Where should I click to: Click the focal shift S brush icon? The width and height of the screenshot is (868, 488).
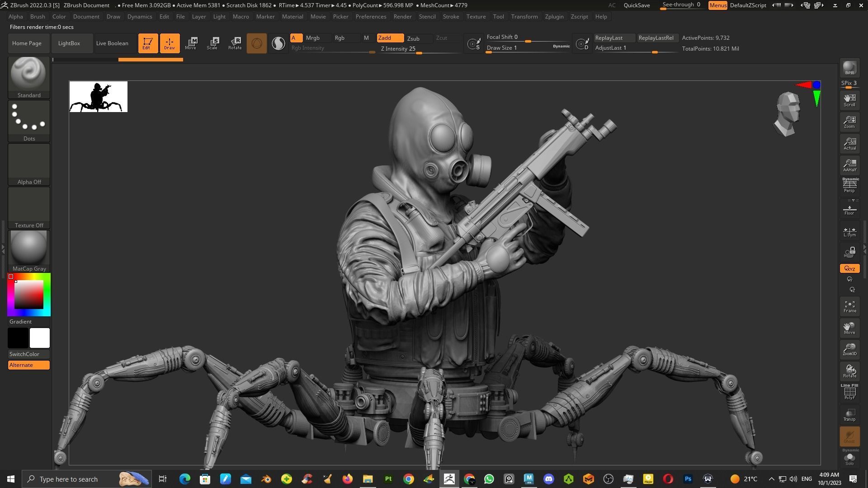[474, 44]
